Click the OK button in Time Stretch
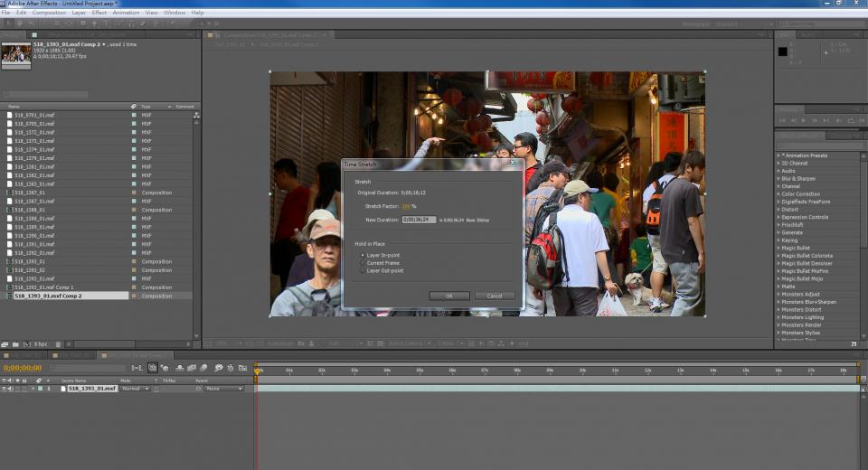Viewport: 868px width, 470px height. click(449, 296)
